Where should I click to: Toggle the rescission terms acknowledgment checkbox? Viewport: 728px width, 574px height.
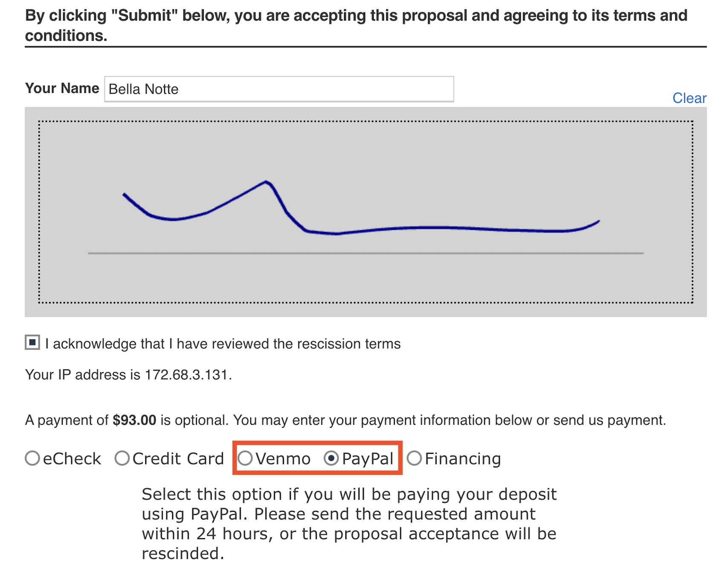(32, 342)
